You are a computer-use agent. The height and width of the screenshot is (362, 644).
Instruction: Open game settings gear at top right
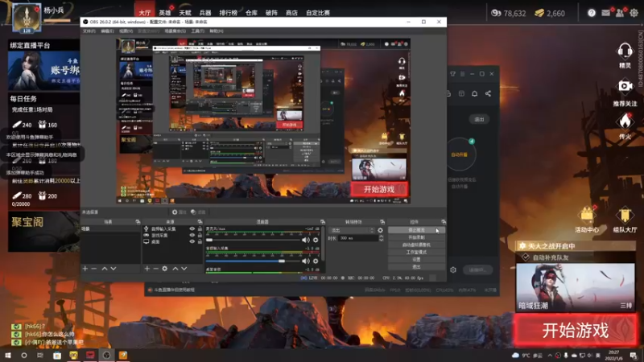click(x=634, y=13)
